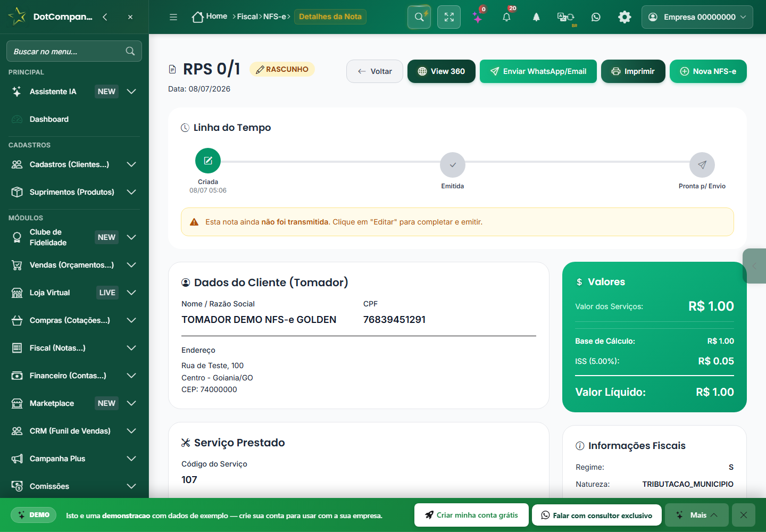
Task: Create Nova NFS-e
Action: click(x=708, y=71)
